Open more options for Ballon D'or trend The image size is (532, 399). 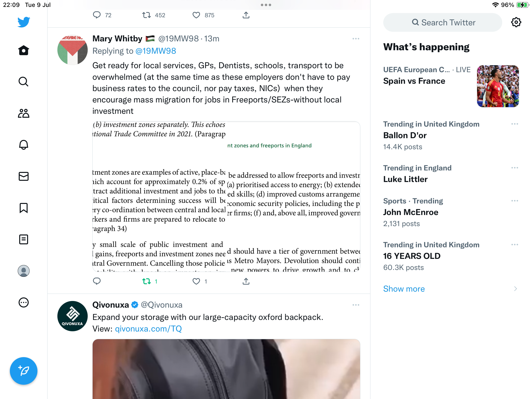515,124
